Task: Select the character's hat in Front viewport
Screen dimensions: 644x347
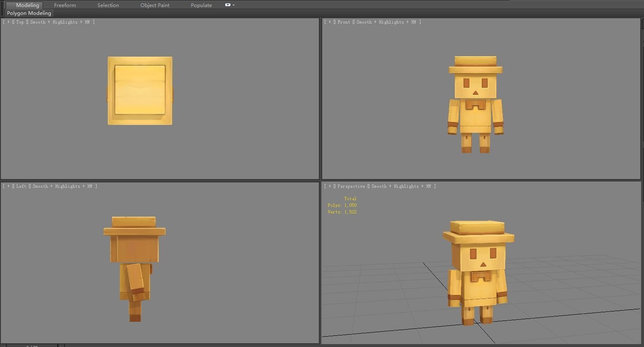Action: [475, 65]
